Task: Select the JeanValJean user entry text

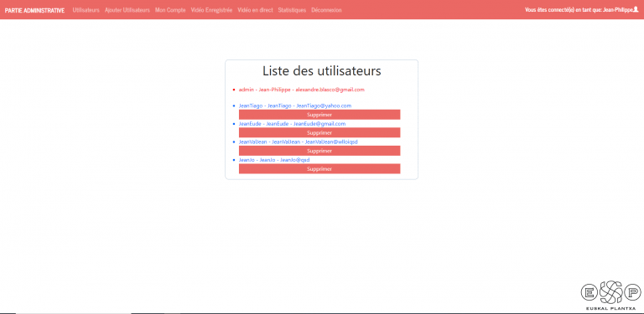Action: pos(299,142)
